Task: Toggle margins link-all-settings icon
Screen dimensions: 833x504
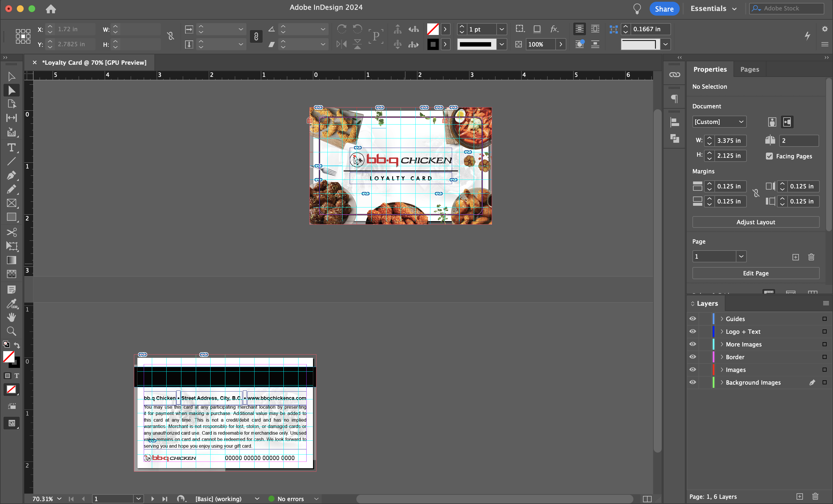Action: point(756,193)
